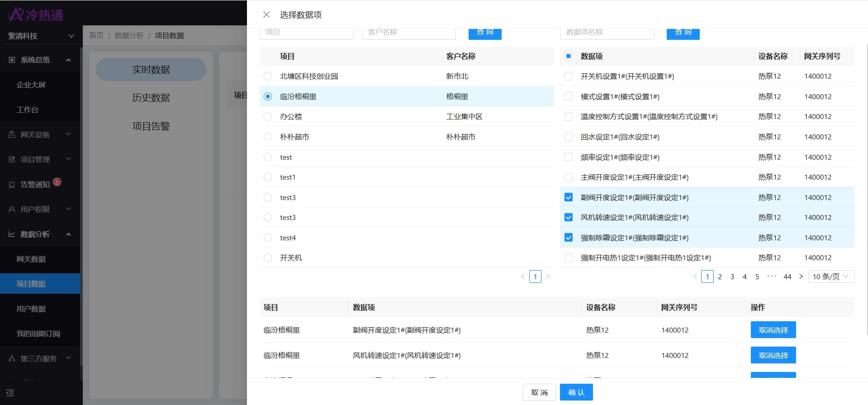Image resolution: width=868 pixels, height=405 pixels.
Task: Expand the 项目管理 menu section
Action: point(68,159)
